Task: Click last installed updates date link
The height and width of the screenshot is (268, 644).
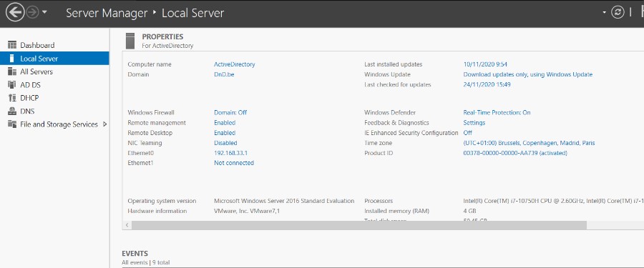Action: click(485, 64)
